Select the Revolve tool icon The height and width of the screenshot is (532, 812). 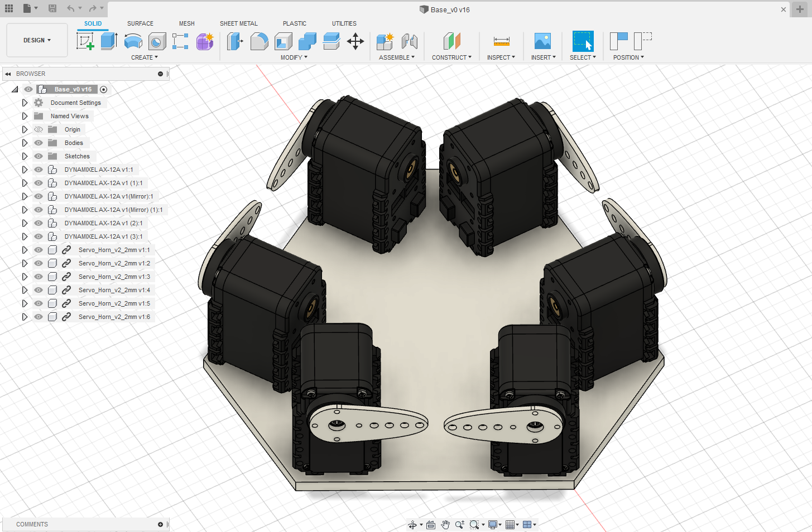(x=133, y=41)
